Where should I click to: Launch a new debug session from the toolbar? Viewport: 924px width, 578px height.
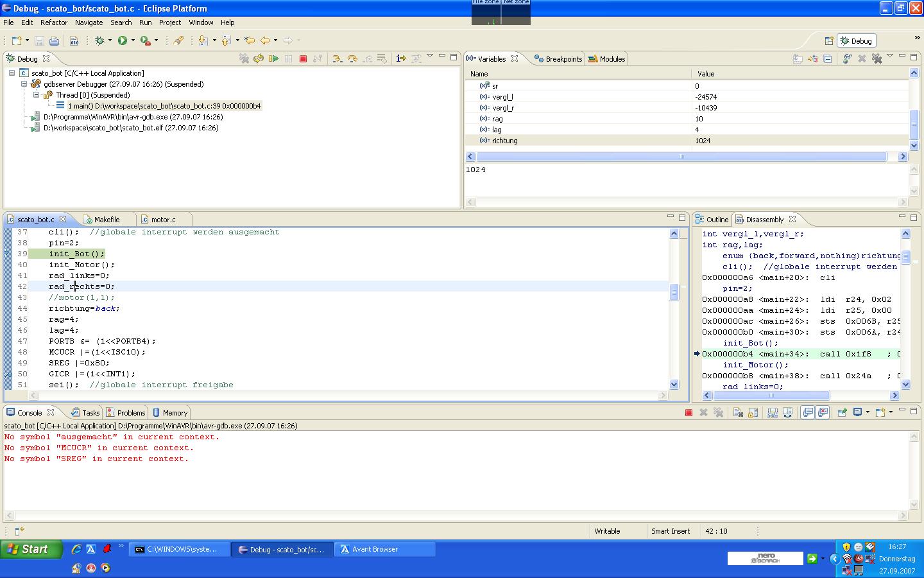101,40
